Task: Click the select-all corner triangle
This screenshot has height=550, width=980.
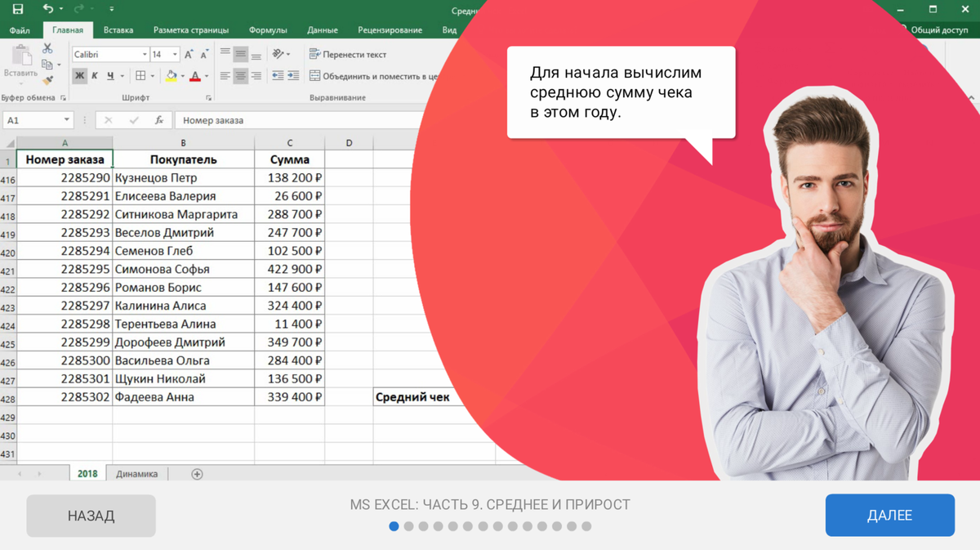Action: point(9,143)
